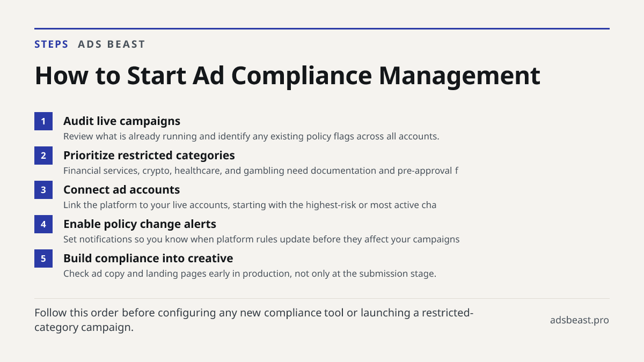Select the 'Build compliance into creative' heading
This screenshot has width=644, height=362.
[x=148, y=258]
